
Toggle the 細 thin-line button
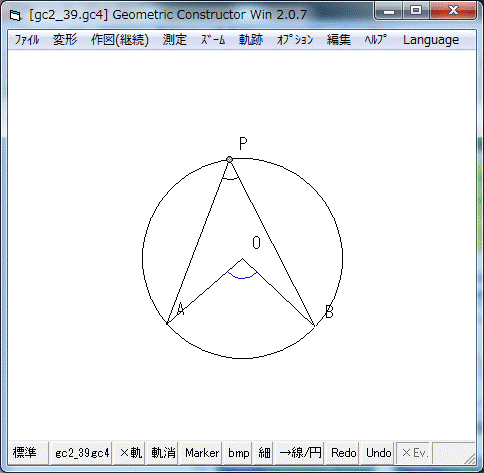pos(264,453)
